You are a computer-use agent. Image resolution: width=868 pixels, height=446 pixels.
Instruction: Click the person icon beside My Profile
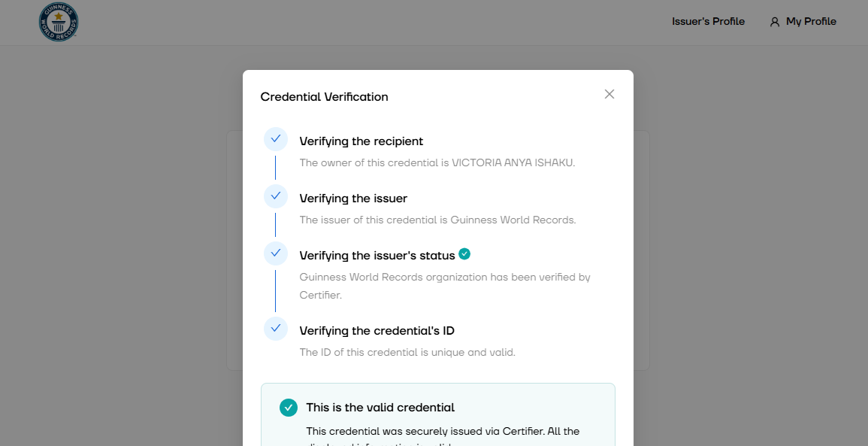(775, 21)
